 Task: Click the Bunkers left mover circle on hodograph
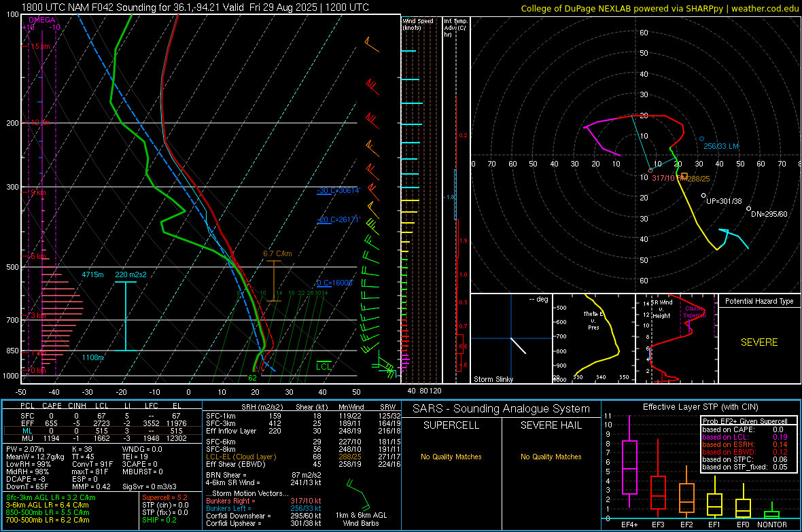point(701,139)
